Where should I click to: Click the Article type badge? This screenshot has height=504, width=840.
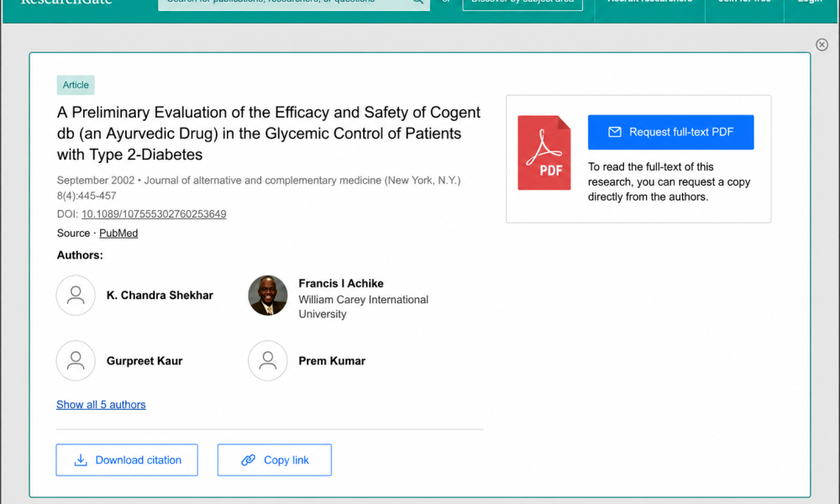click(76, 85)
